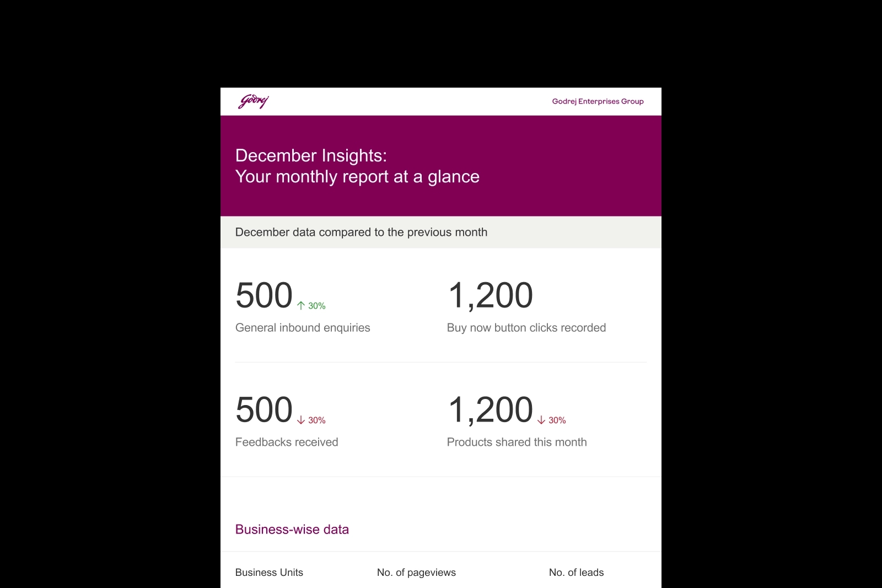Open the Godrej Enterprises Group link

pyautogui.click(x=598, y=101)
